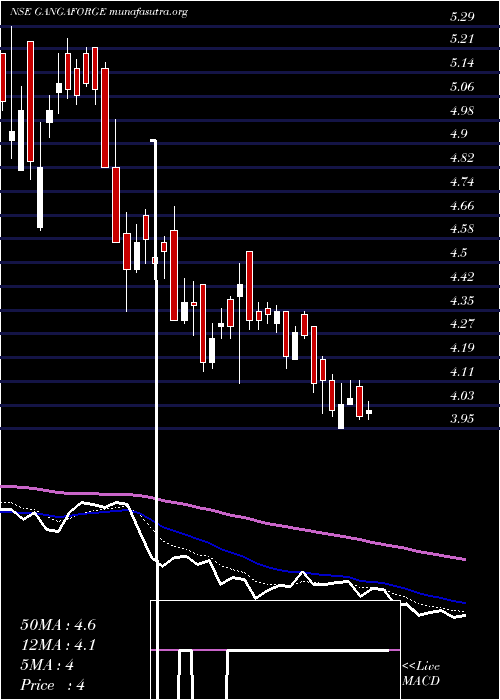Click the tall red candle near 5.21 top
This screenshot has height=700, width=500.
coord(30,101)
